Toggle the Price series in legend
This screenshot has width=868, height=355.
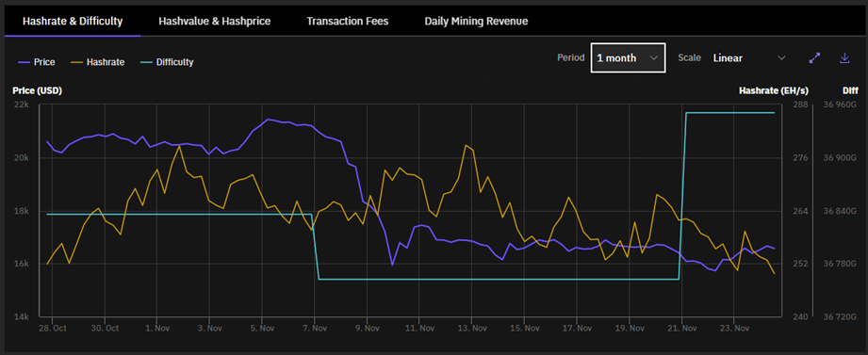(36, 62)
